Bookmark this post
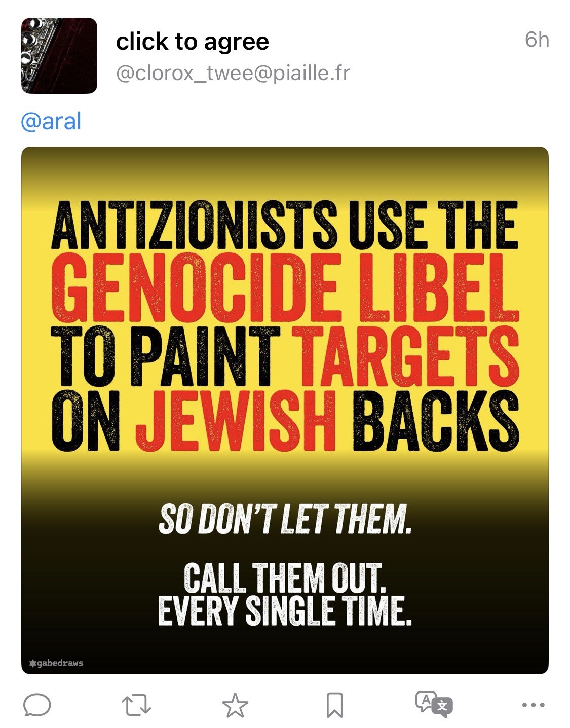The width and height of the screenshot is (570, 728). click(x=334, y=705)
